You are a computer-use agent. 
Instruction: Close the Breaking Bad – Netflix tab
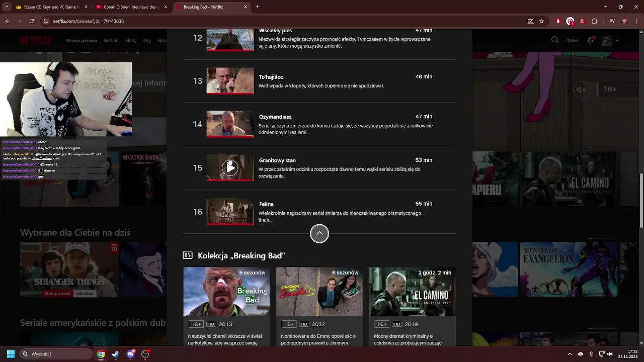tap(246, 7)
